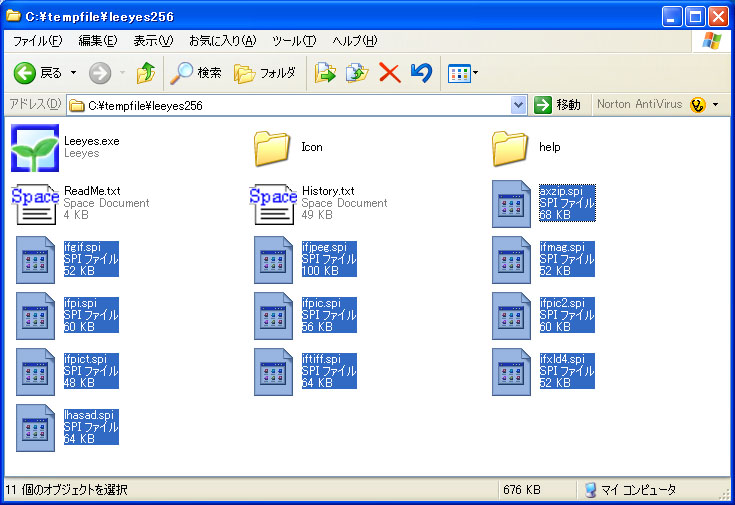Toggle the フォルダ folders pane

265,73
